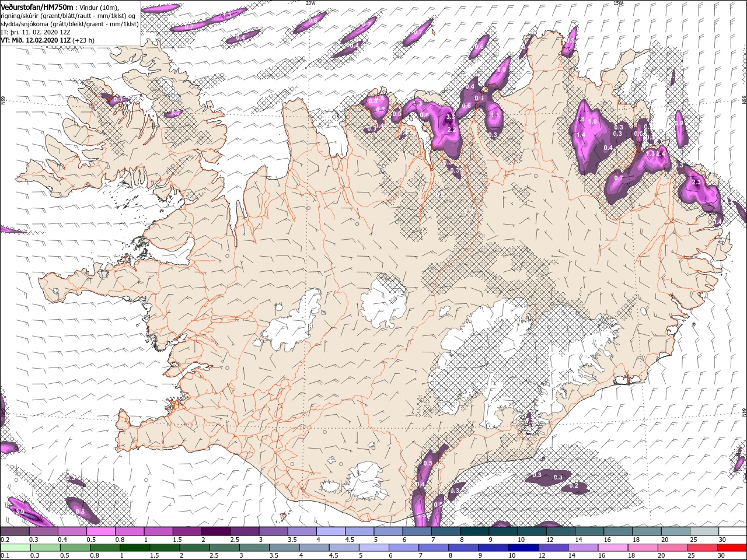Click the '20W' longitude label
Screen dimensions: 747x560
[x=310, y=3]
